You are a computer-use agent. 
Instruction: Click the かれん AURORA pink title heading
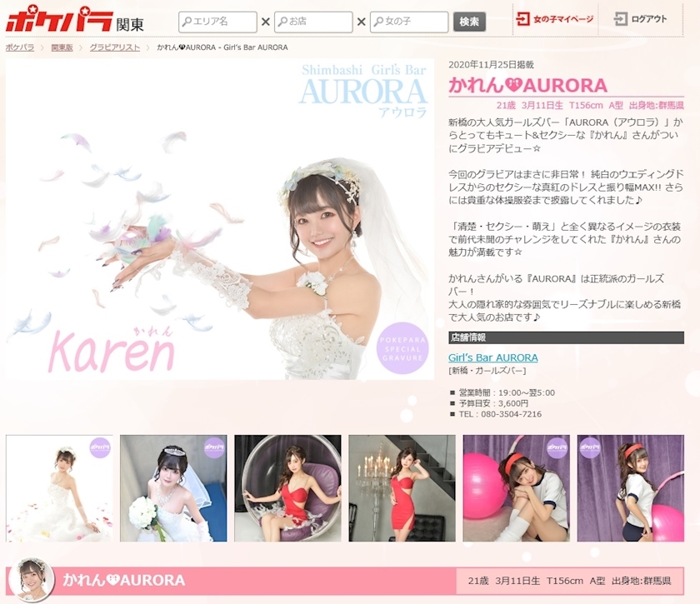[x=528, y=85]
